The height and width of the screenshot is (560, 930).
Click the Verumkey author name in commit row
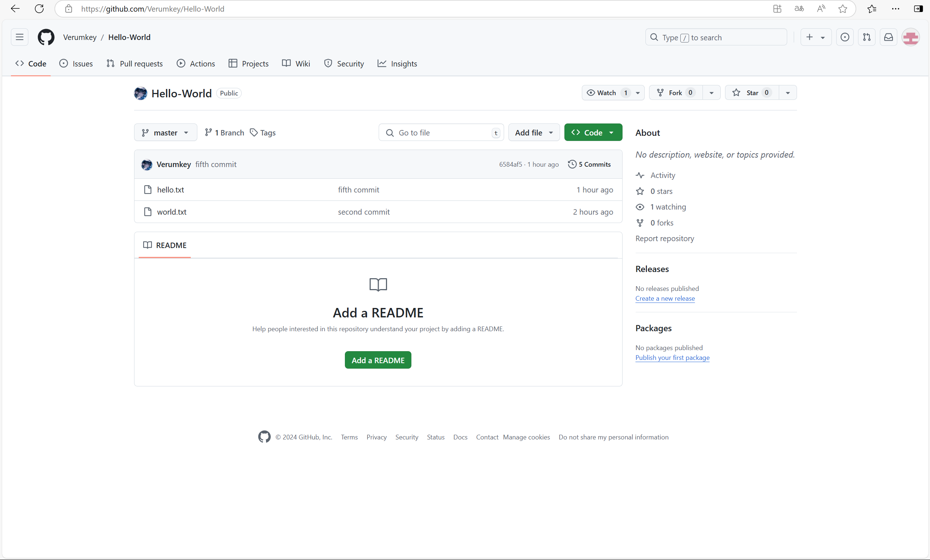[x=174, y=165]
